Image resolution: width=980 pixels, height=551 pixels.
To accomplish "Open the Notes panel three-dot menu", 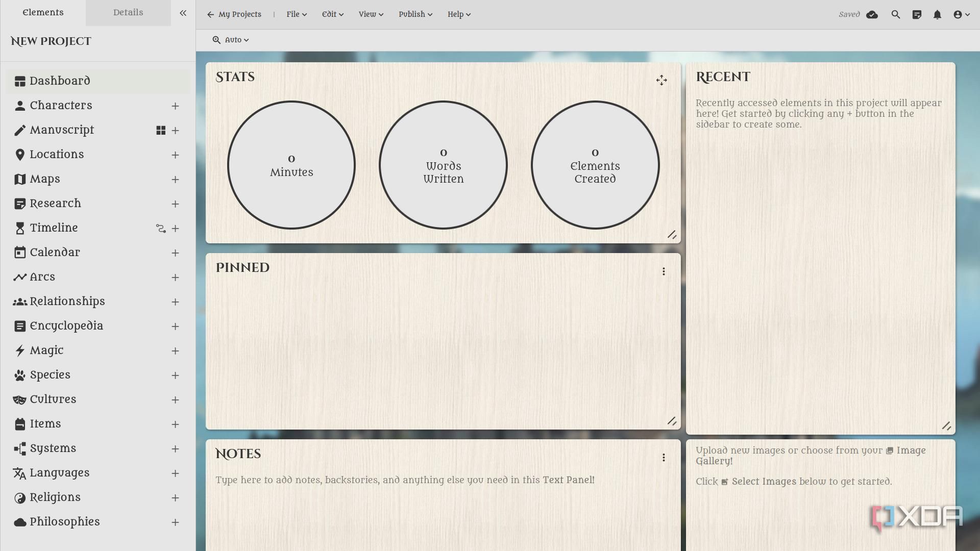I will [x=664, y=458].
